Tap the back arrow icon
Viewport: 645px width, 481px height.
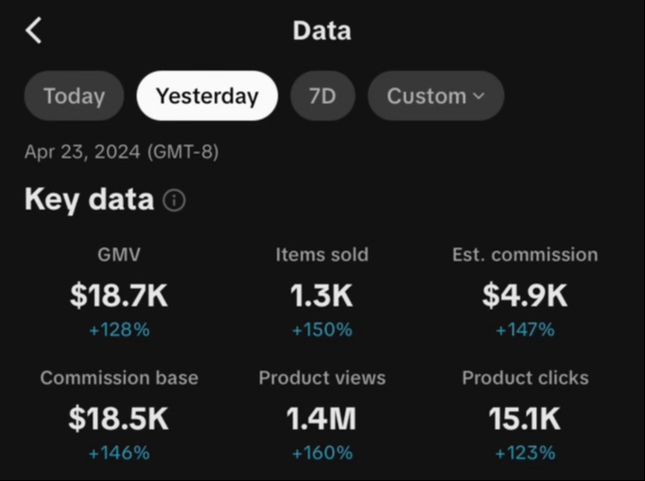pyautogui.click(x=34, y=31)
